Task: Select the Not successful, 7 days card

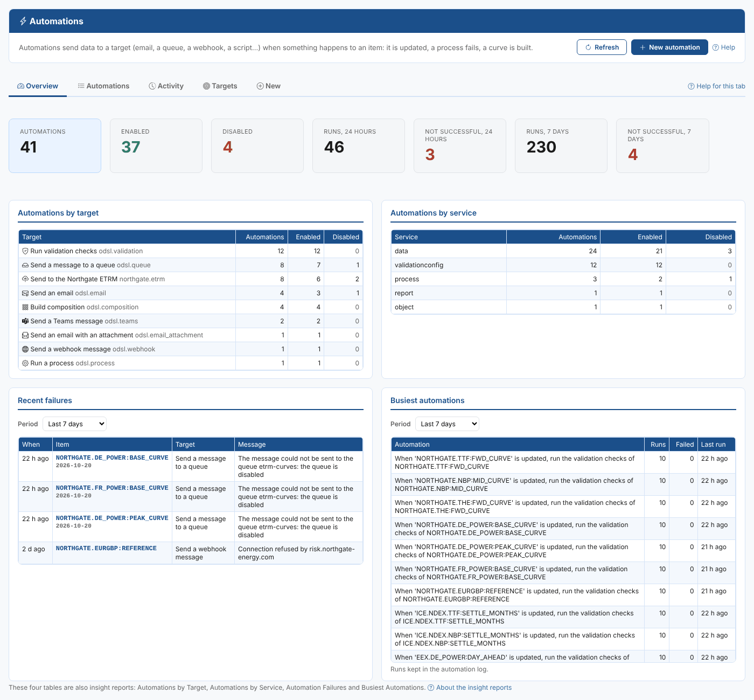Action: [x=662, y=145]
